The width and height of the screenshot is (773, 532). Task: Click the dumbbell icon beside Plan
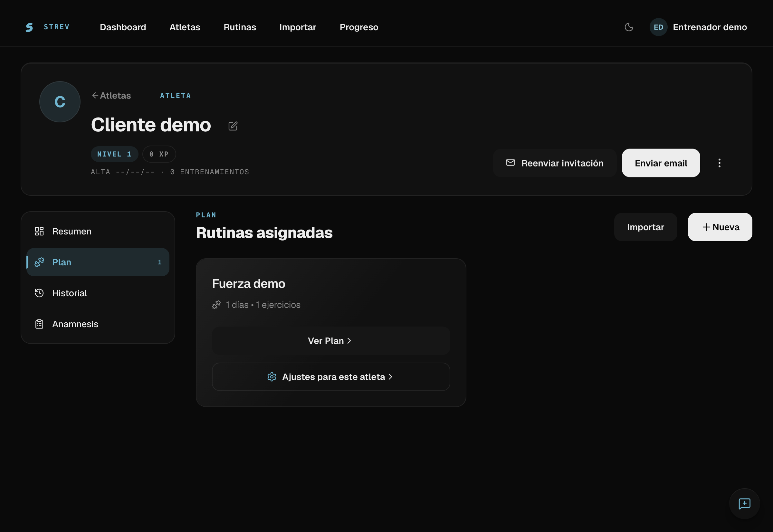point(39,262)
